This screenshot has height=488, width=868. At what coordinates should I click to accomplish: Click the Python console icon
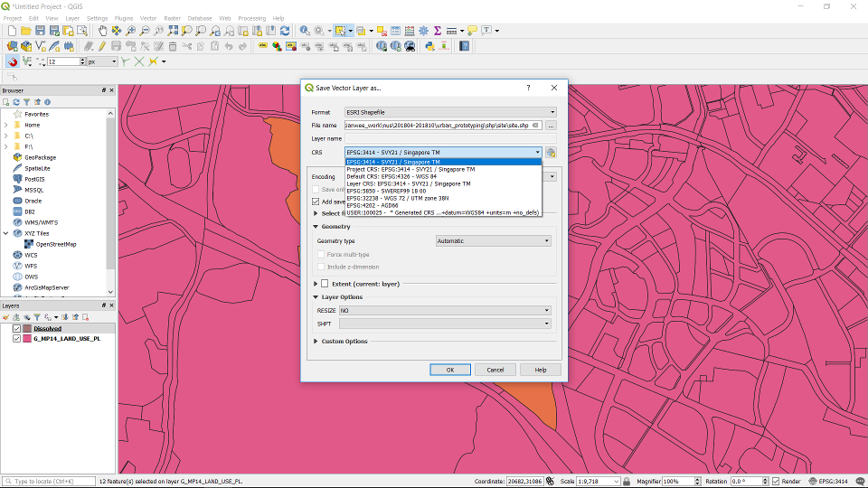pos(429,46)
